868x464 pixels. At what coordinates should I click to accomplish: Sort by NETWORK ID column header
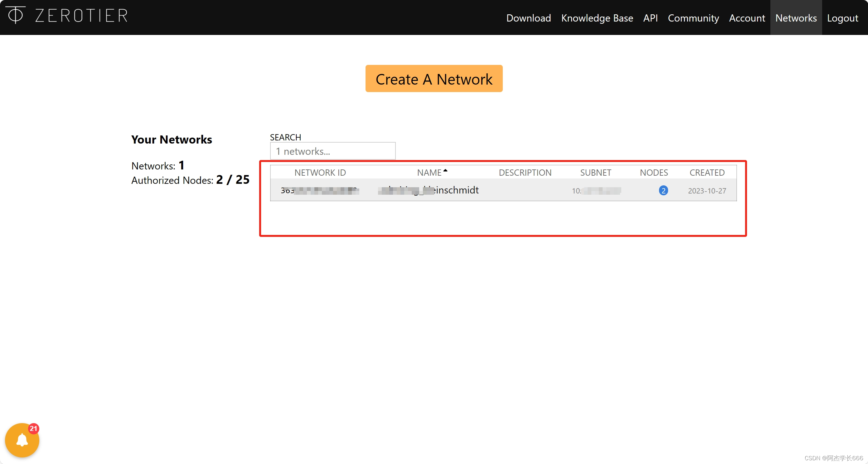click(320, 173)
